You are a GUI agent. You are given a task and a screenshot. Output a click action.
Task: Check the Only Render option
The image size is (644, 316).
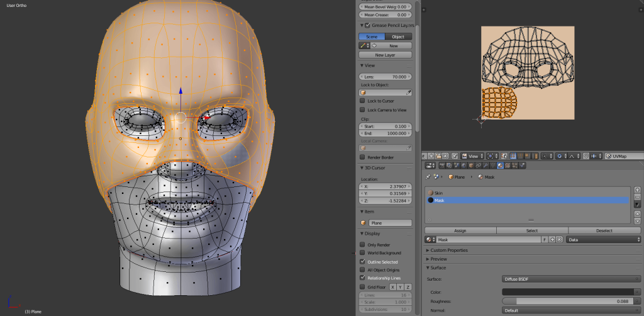(362, 244)
